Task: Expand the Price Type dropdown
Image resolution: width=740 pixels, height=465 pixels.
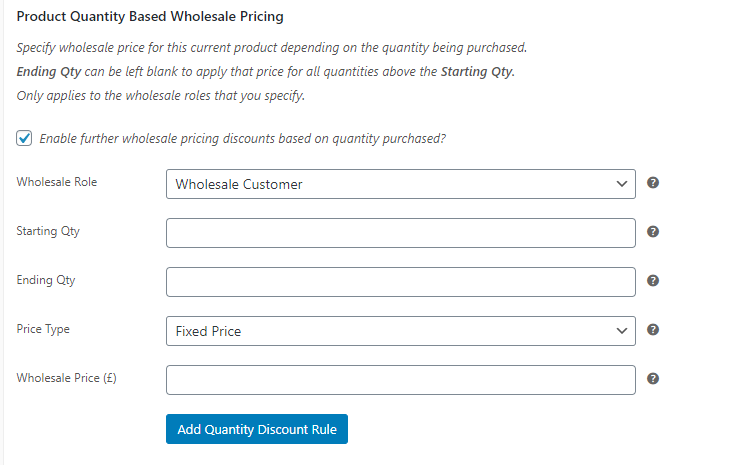Action: point(400,331)
